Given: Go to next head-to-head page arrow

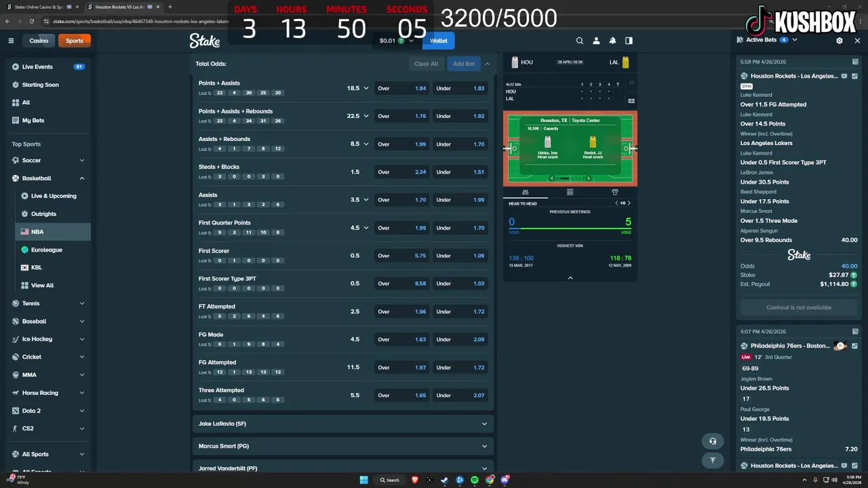Looking at the screenshot, I should point(629,203).
